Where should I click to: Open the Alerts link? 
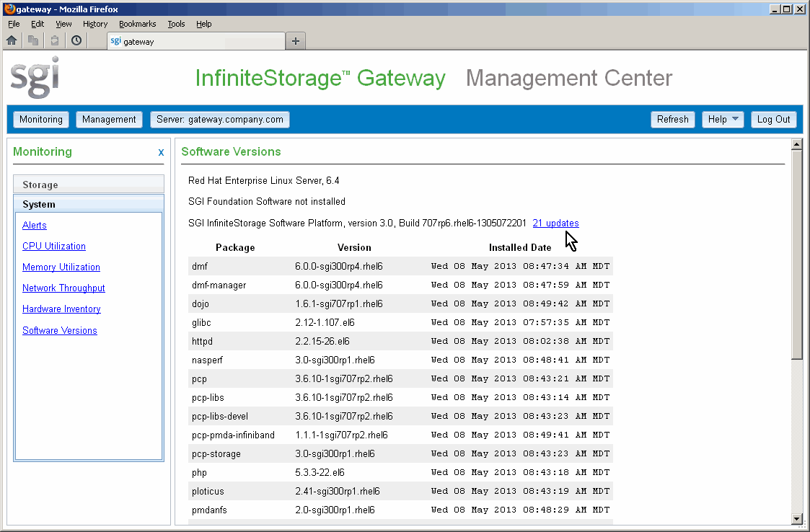pyautogui.click(x=35, y=225)
